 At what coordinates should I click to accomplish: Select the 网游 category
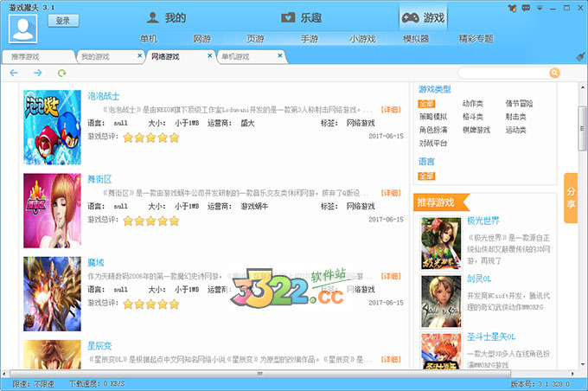(x=201, y=39)
